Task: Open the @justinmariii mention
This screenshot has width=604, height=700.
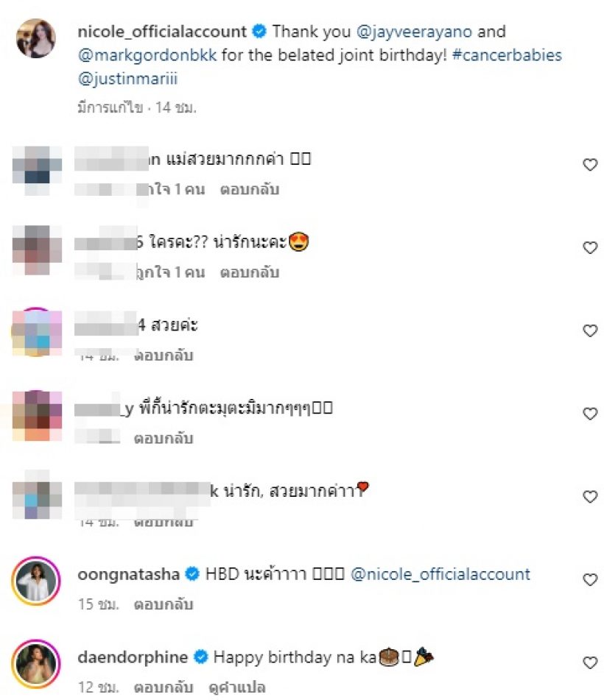Action: (127, 79)
